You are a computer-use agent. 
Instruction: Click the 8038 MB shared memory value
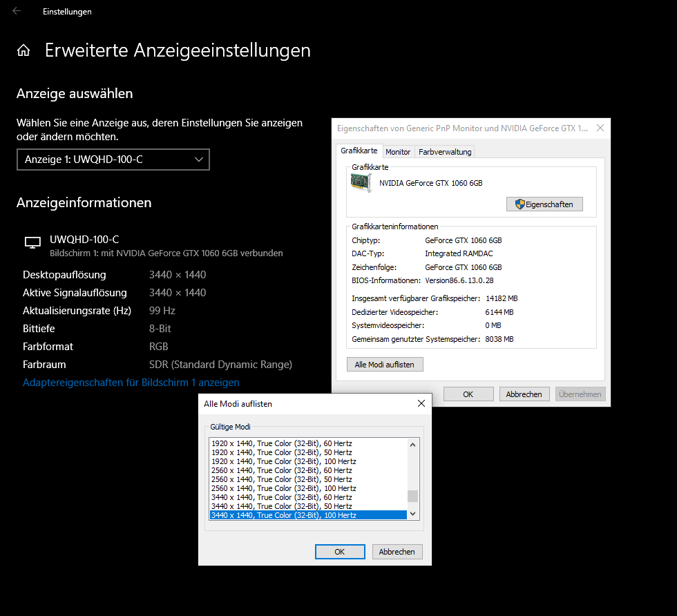(x=499, y=339)
